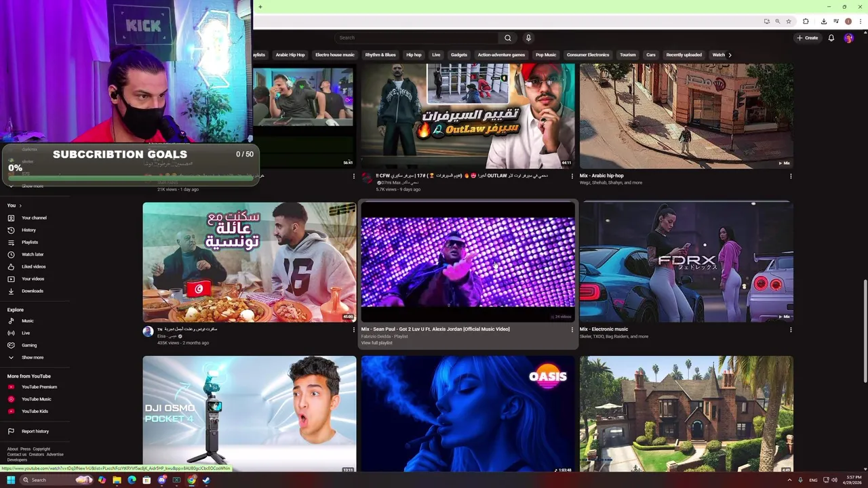The image size is (868, 488).
Task: Open the Tunisian family meal thumbnail
Action: (250, 262)
